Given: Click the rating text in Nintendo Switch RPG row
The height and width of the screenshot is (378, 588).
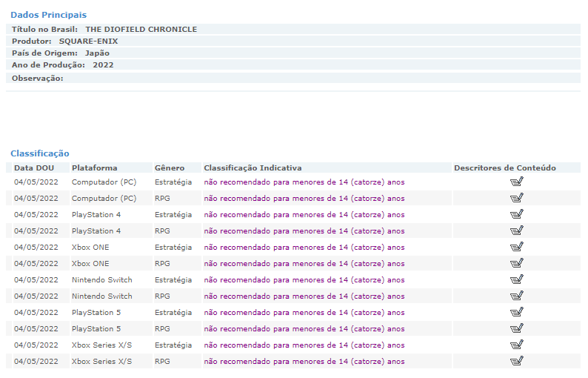Looking at the screenshot, I should click(304, 296).
